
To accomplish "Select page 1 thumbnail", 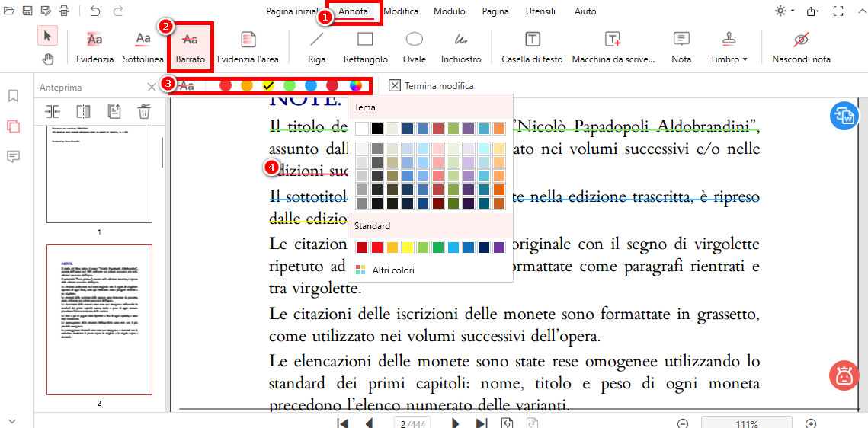I will click(x=99, y=174).
